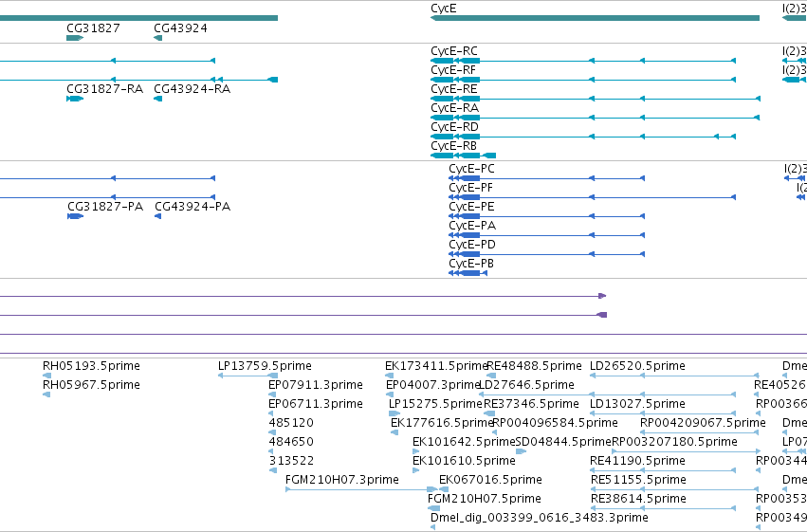Open EST LP13759.5prime
Screen dimensions: 807x532
point(266,366)
